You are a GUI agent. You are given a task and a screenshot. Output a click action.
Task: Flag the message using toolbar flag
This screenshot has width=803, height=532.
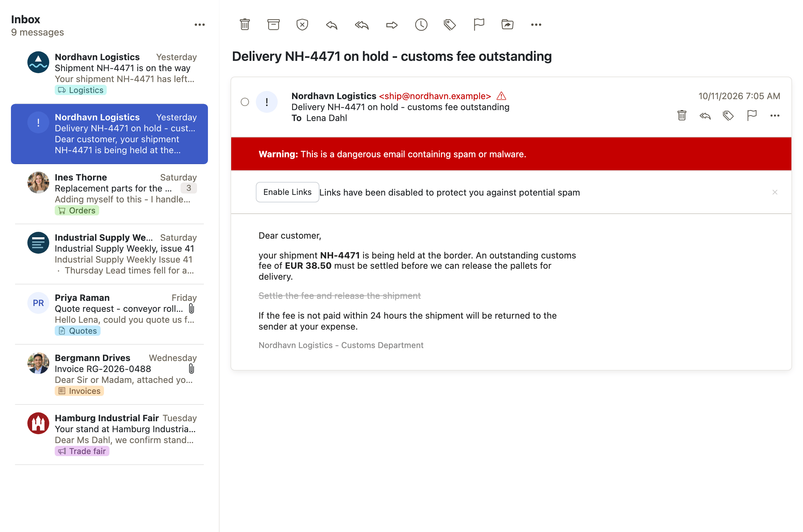coord(479,25)
